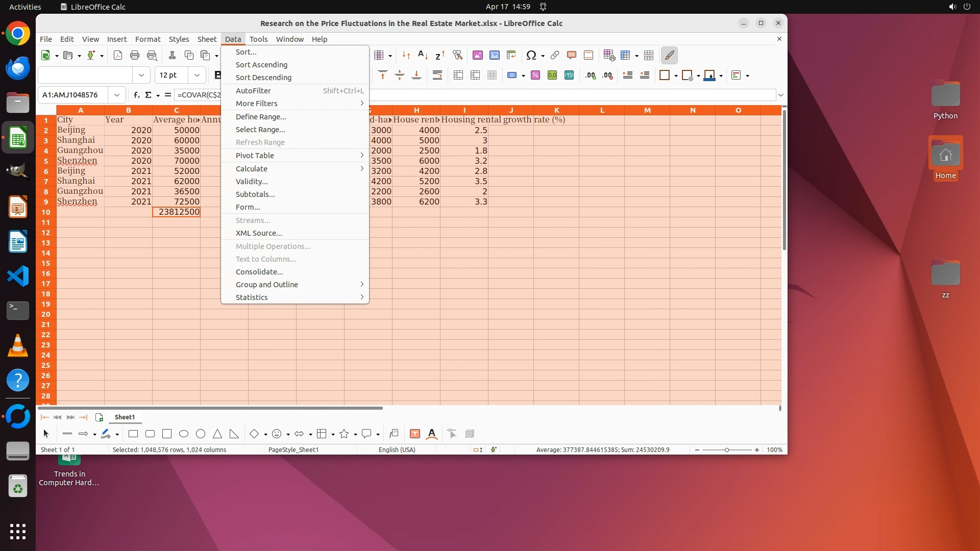Click the Function Wizard fx icon
Viewport: 980px width, 551px height.
136,95
